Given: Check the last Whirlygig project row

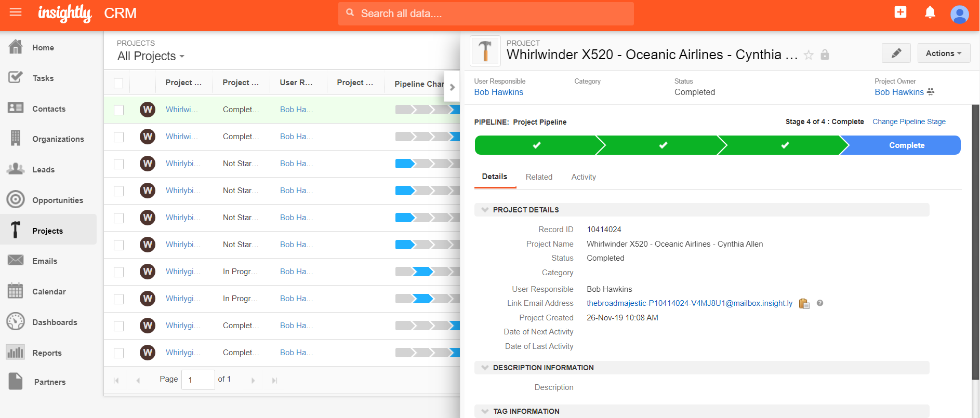Looking at the screenshot, I should (118, 353).
